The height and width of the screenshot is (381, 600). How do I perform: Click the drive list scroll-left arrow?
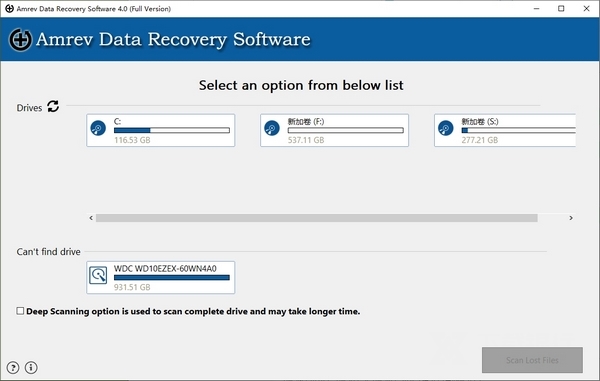(x=91, y=218)
